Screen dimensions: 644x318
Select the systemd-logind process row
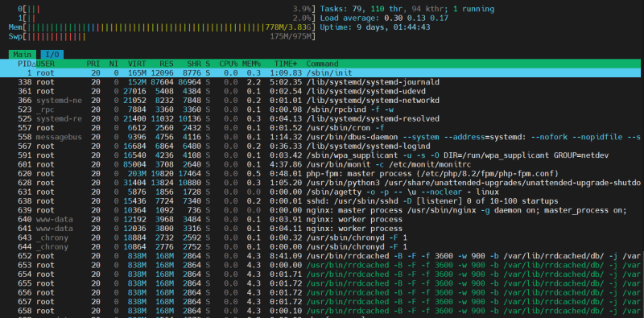point(320,147)
